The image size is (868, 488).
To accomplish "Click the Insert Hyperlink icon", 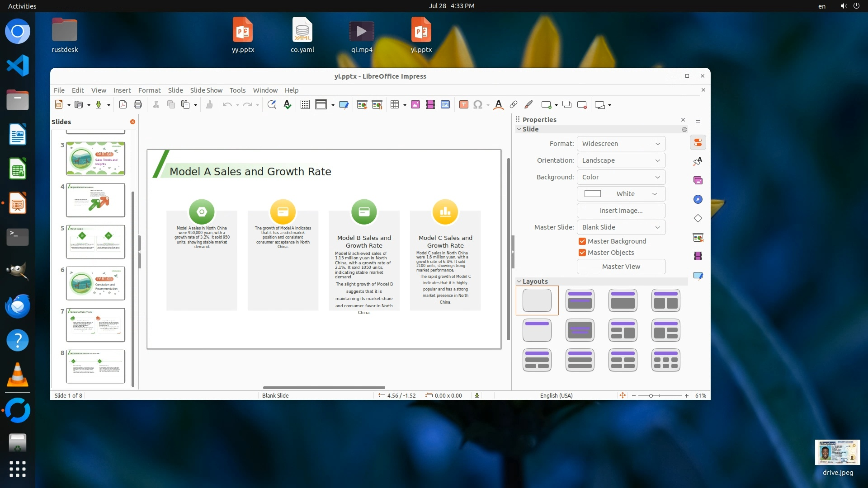I will tap(514, 105).
